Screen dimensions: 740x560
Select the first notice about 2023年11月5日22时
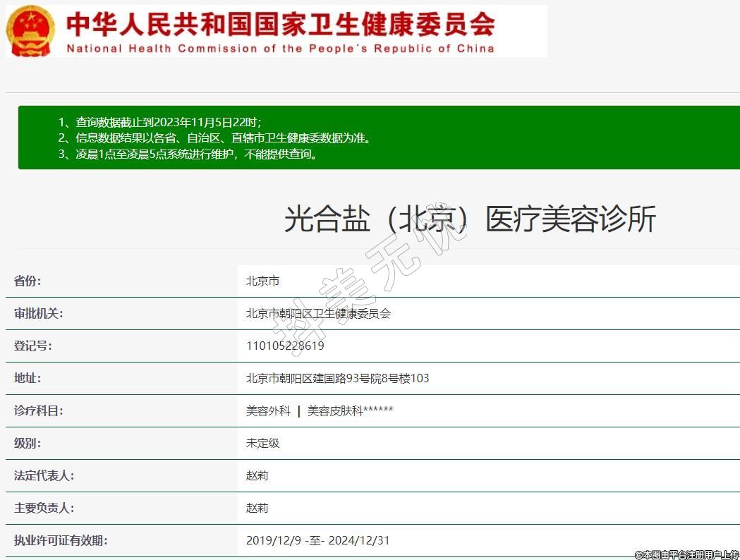pyautogui.click(x=160, y=121)
